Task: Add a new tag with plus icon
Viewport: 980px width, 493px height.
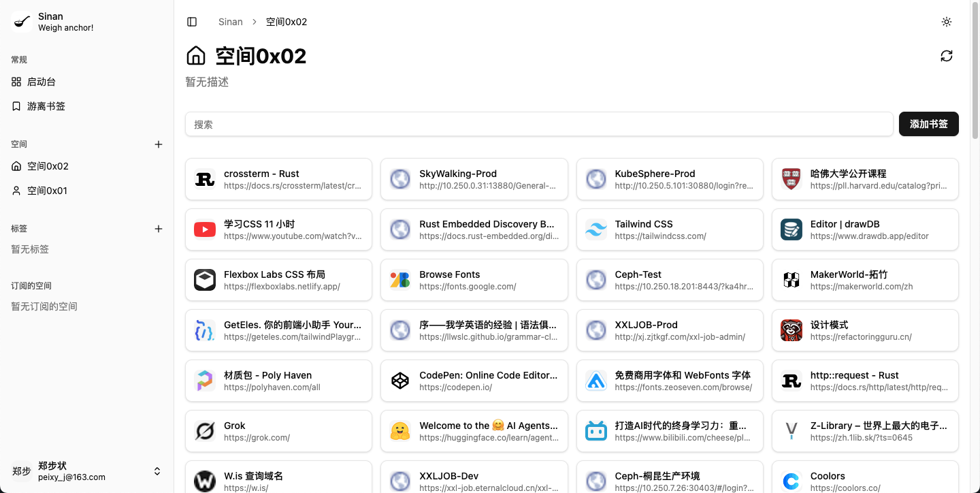Action: click(159, 229)
